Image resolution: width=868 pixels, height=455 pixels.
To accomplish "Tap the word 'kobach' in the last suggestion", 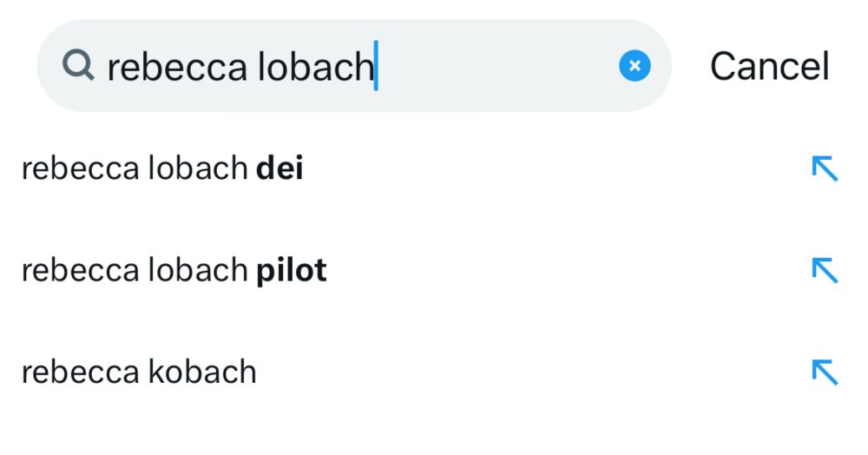I will (x=202, y=372).
